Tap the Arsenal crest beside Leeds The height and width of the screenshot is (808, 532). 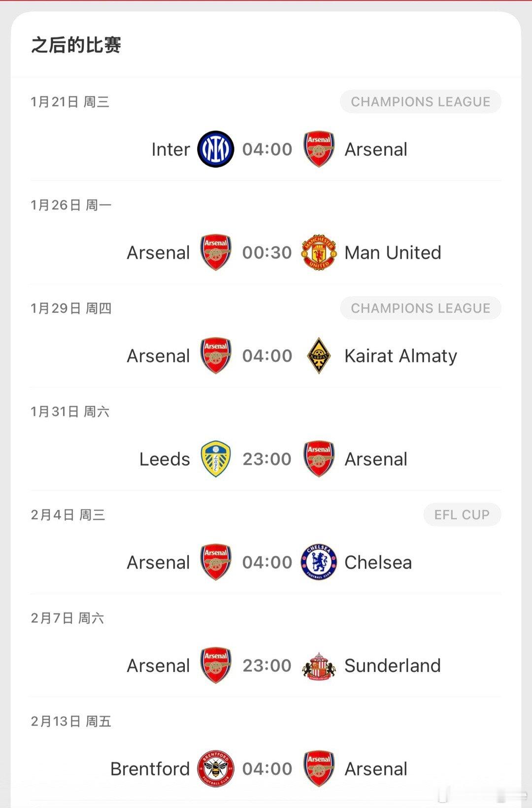(x=319, y=459)
